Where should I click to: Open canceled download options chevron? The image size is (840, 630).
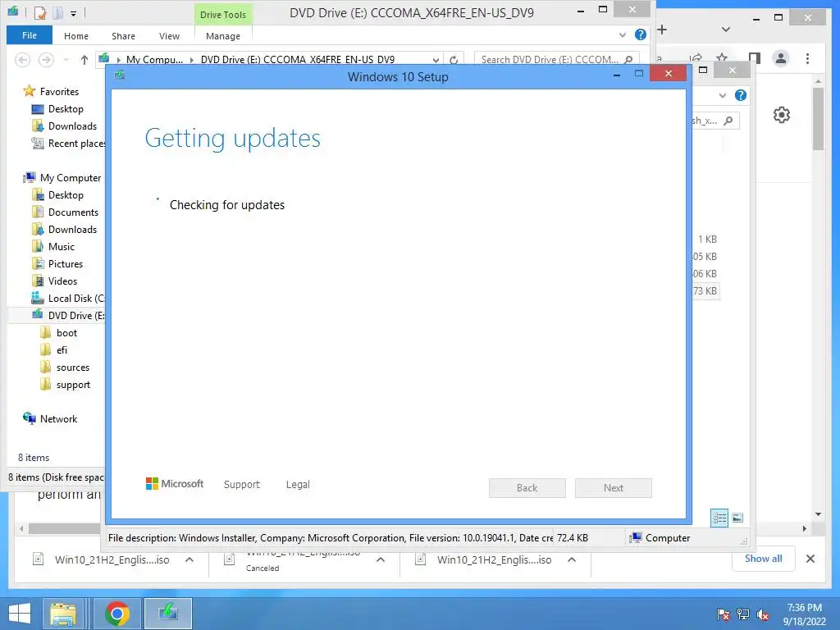pyautogui.click(x=381, y=559)
